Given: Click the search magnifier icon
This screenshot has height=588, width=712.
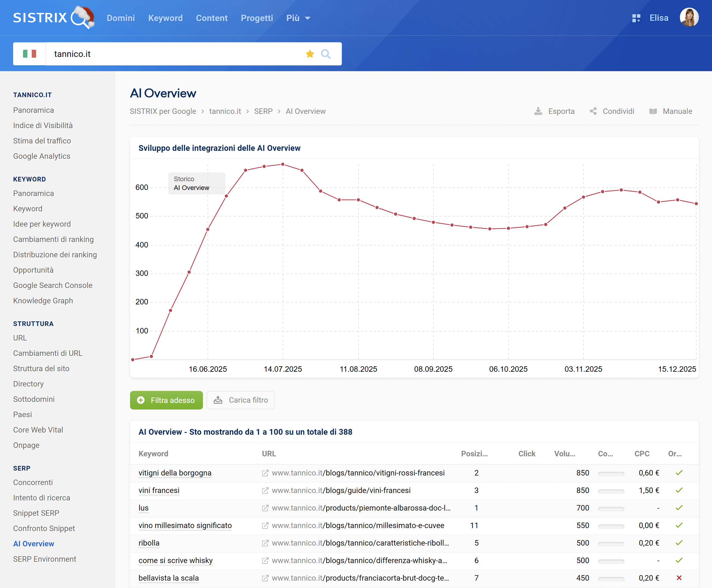Looking at the screenshot, I should [326, 54].
